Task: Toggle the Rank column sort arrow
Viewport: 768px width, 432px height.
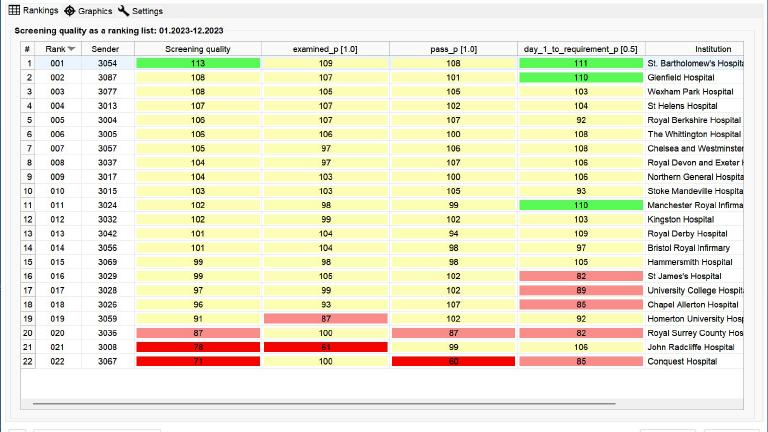Action: pos(71,49)
